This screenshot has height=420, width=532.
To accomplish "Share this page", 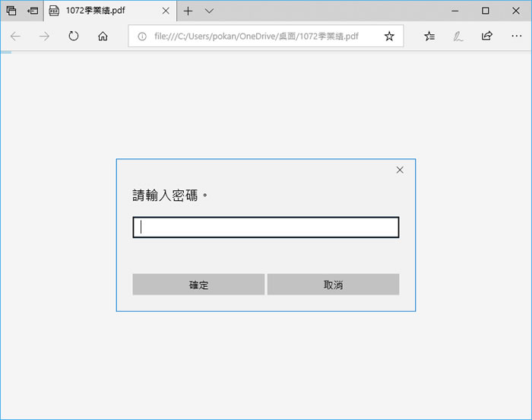I will (x=486, y=36).
